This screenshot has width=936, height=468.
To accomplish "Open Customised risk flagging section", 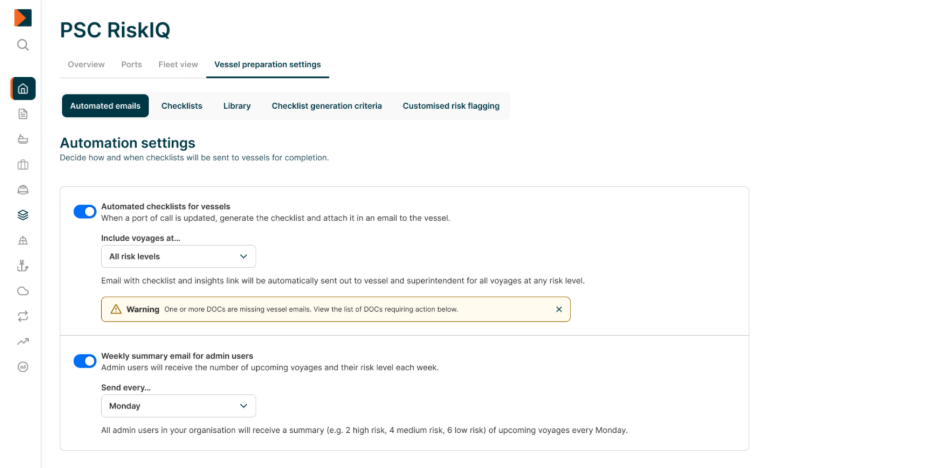I will 451,106.
